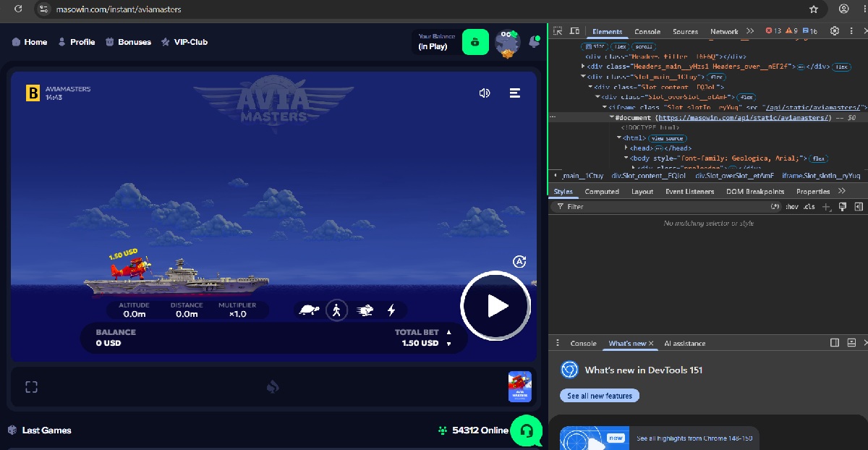Reload the page in browser
The width and height of the screenshot is (868, 450).
click(x=18, y=9)
